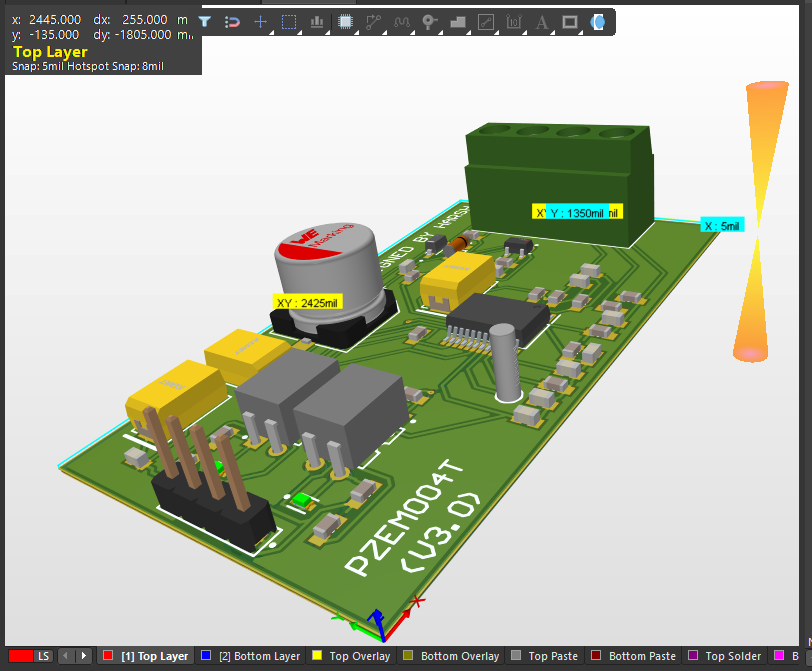Click the next layer arrow button
This screenshot has height=671, width=812.
84,656
